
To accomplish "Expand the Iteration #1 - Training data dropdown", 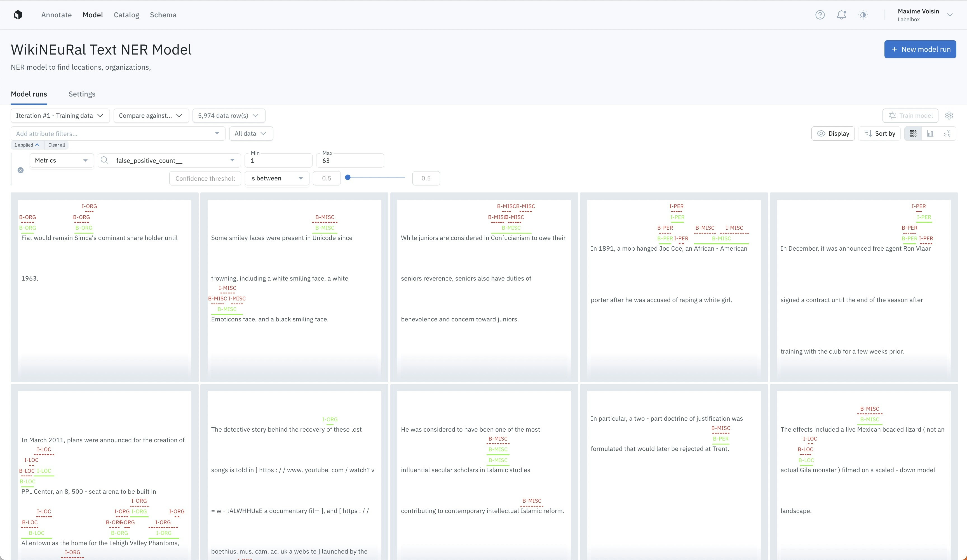I will (60, 116).
